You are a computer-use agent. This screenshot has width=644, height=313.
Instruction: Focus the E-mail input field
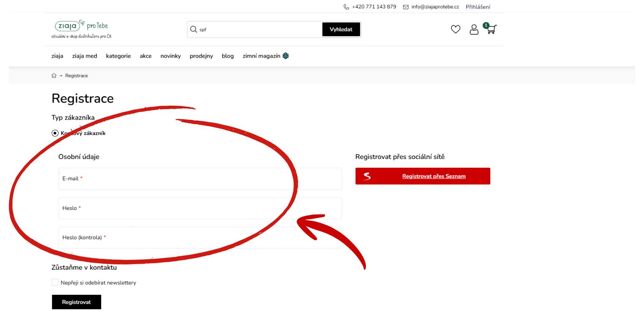coord(200,179)
